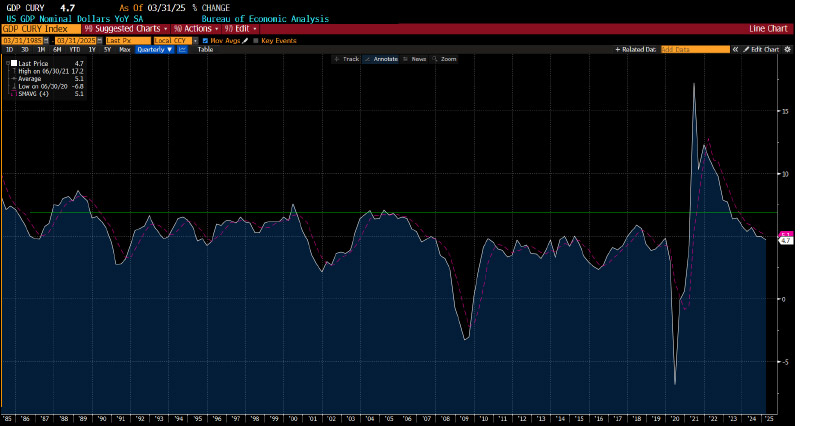
Task: Expand the Quarterly periodicity dropdown
Action: [x=154, y=49]
